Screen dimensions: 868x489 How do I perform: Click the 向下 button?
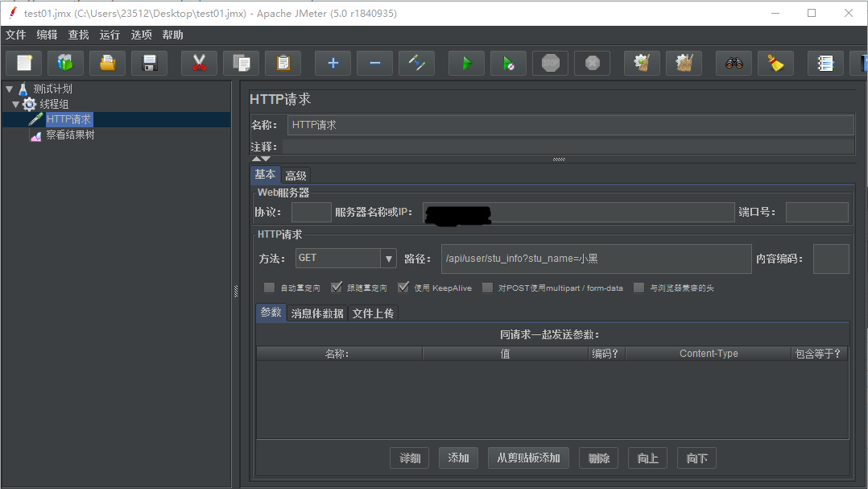coord(697,458)
